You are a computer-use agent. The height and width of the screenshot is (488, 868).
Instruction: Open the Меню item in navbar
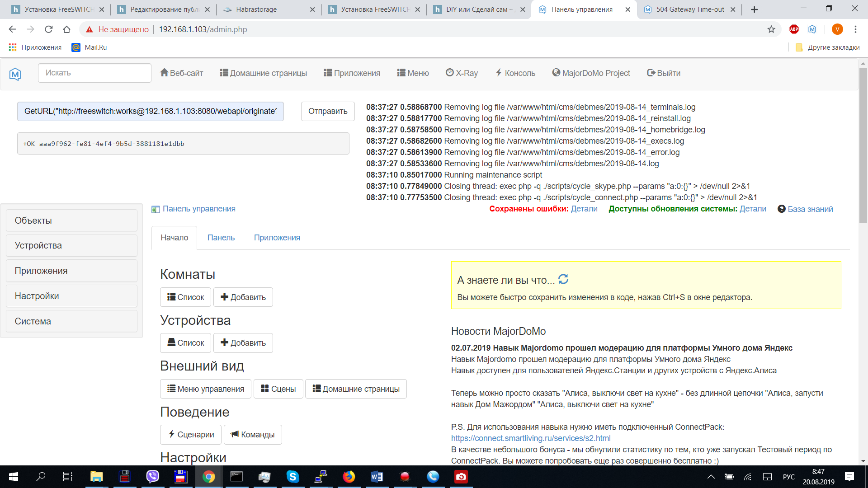click(x=413, y=73)
